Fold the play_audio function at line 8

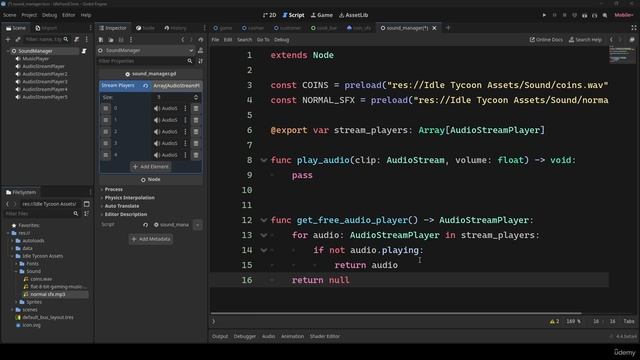(264, 160)
